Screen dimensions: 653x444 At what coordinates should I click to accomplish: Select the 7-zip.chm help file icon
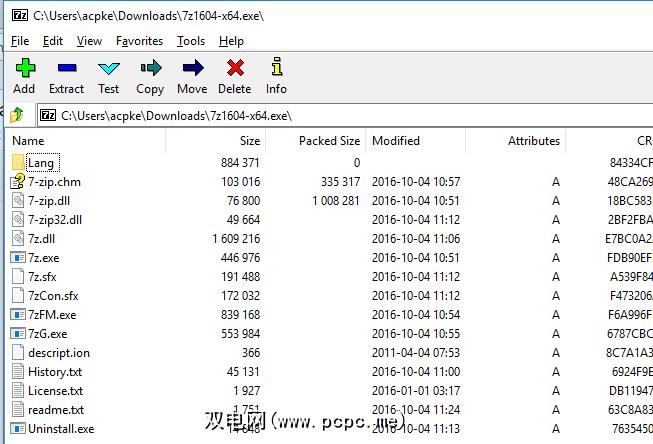tap(18, 182)
